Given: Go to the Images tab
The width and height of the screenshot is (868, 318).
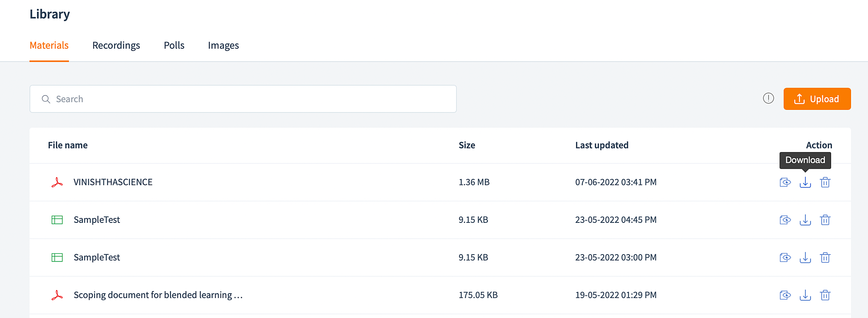Looking at the screenshot, I should click(223, 46).
